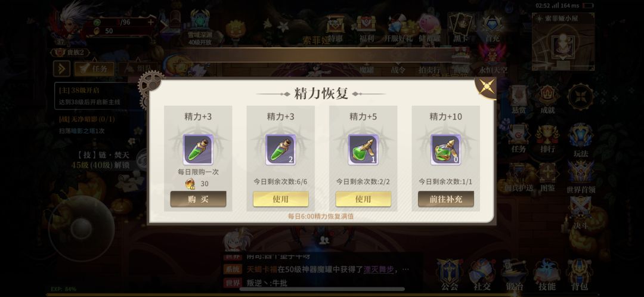Open the 锻冶 forging icon
The width and height of the screenshot is (644, 297).
point(514,275)
